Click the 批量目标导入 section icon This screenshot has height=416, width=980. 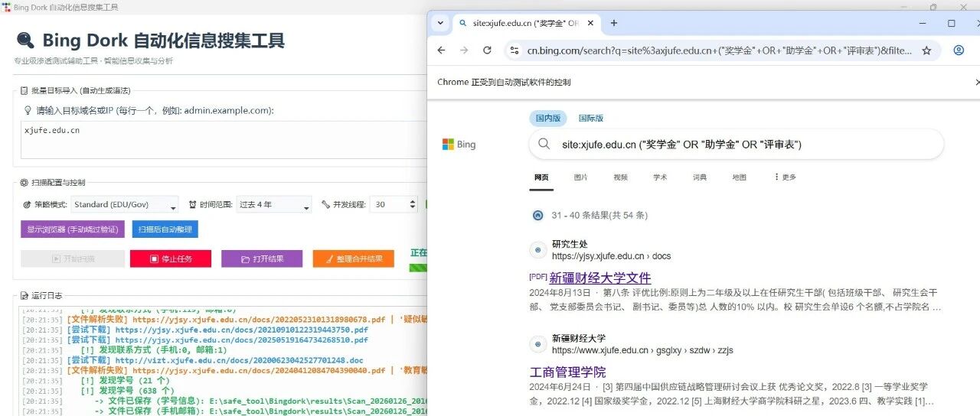tap(24, 90)
